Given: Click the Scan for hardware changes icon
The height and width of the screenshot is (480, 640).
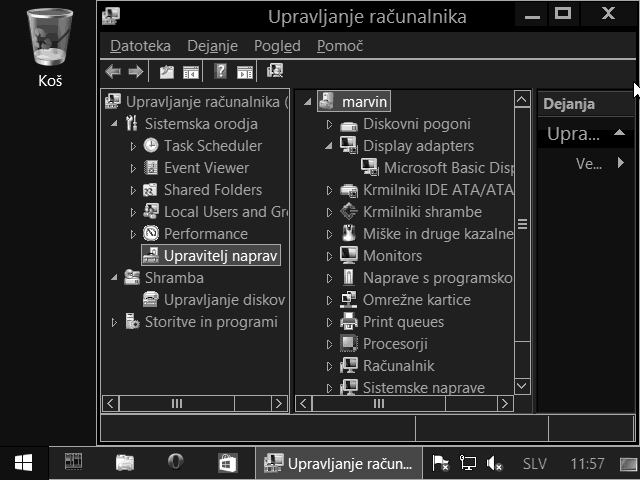Looking at the screenshot, I should point(275,71).
